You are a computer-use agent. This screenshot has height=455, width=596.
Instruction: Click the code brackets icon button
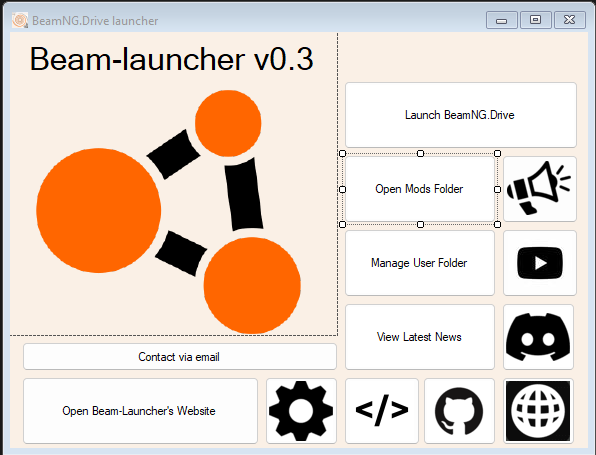click(x=382, y=411)
